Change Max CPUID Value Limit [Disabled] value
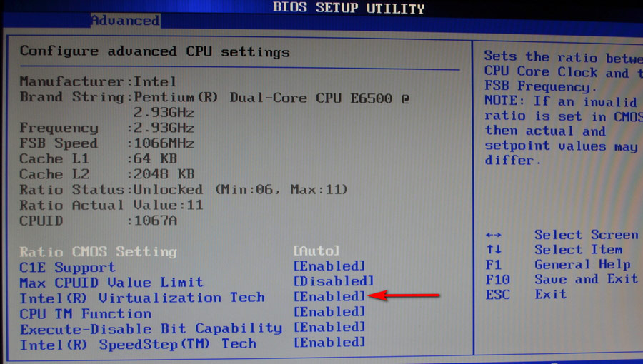Image resolution: width=643 pixels, height=364 pixels. (334, 281)
